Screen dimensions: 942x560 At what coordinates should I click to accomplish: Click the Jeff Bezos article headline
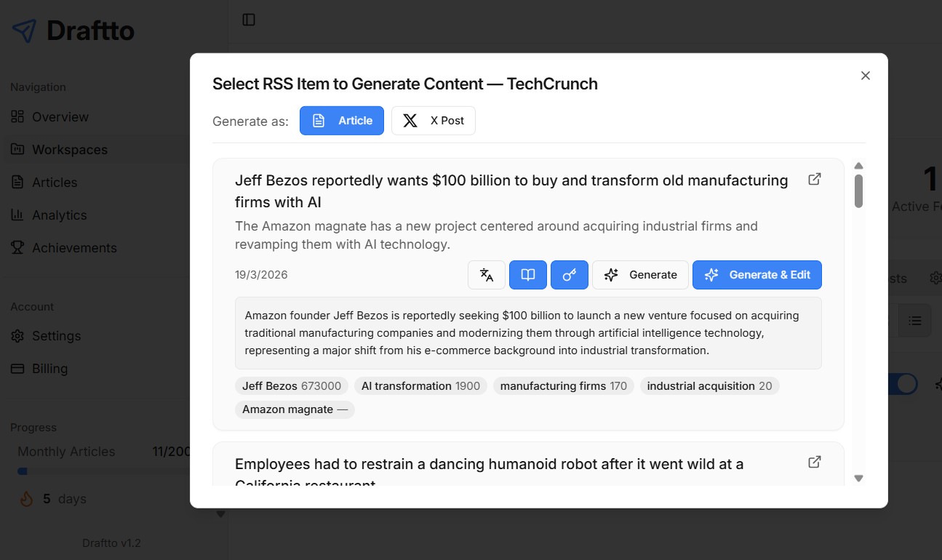(x=511, y=191)
